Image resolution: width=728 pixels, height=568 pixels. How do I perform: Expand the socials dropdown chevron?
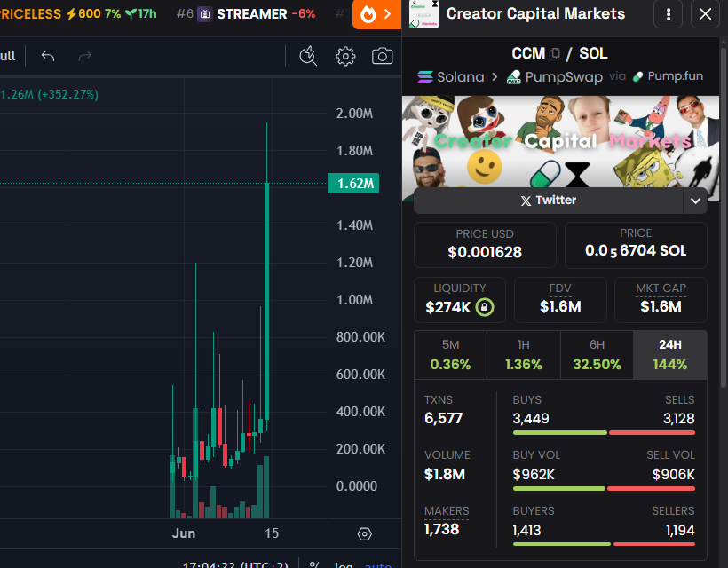click(695, 201)
